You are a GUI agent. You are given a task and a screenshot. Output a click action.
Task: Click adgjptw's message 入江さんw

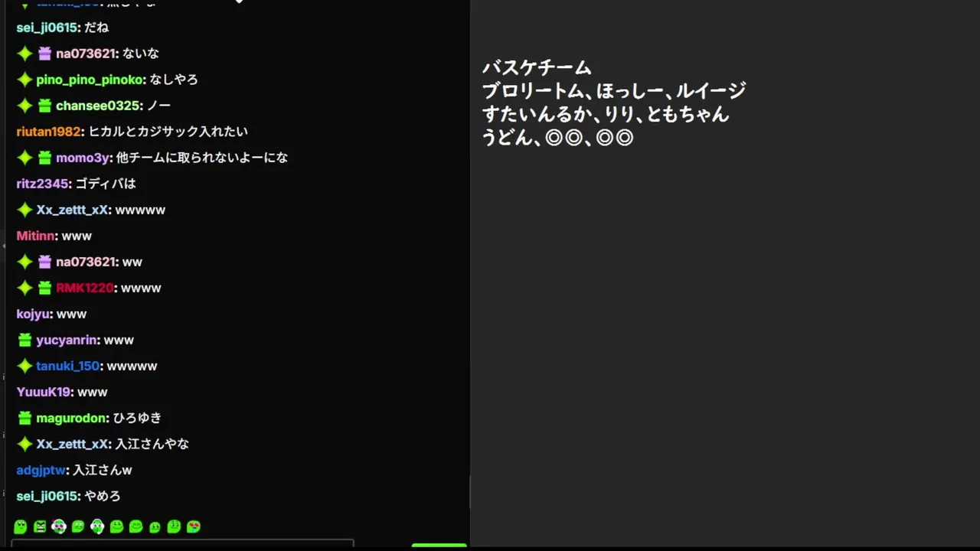point(103,470)
